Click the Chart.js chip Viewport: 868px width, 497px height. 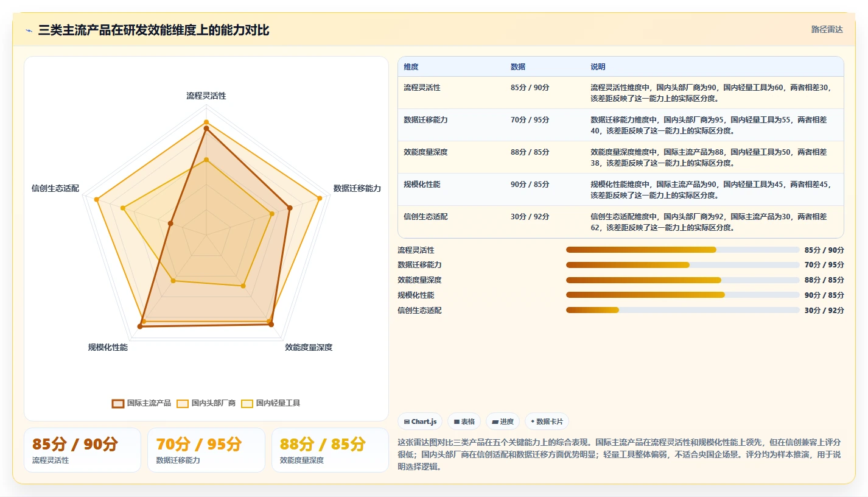tap(420, 421)
